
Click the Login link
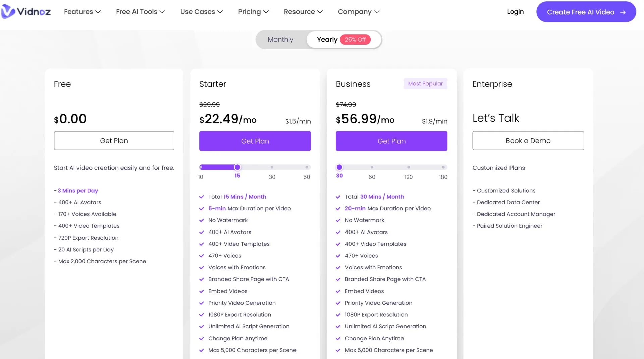[x=515, y=12]
